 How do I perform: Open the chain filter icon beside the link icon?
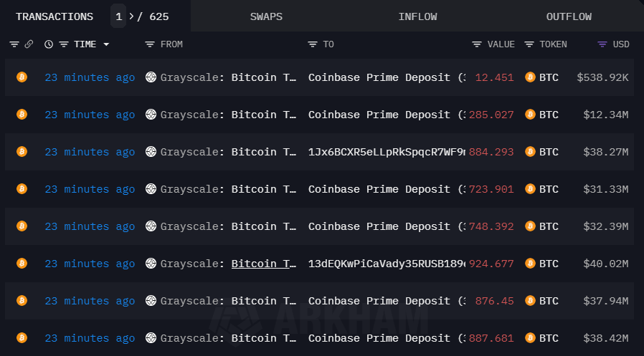point(14,44)
